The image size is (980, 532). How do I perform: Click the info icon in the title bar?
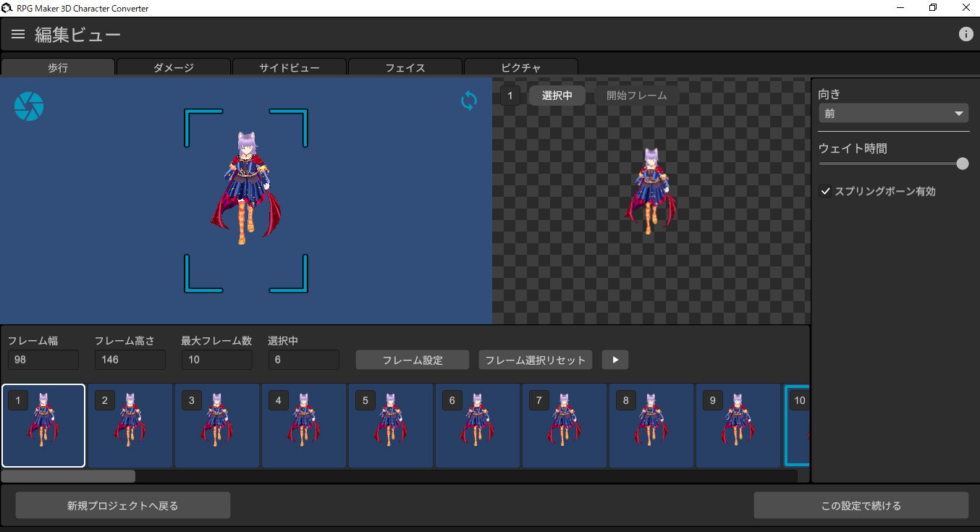click(x=966, y=33)
